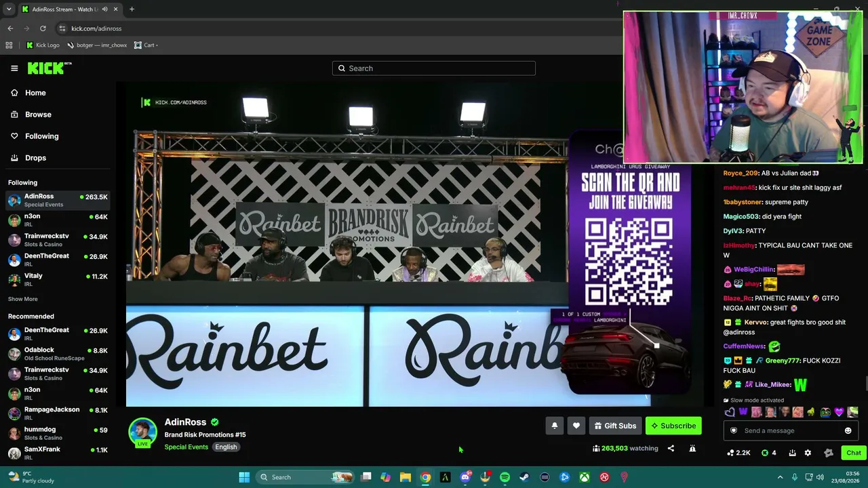Open SamXFrank in Recommended list
The image size is (868, 488).
point(58,453)
